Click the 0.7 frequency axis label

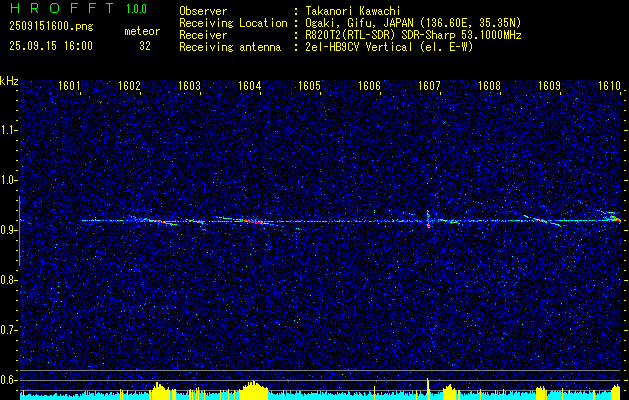(8, 330)
